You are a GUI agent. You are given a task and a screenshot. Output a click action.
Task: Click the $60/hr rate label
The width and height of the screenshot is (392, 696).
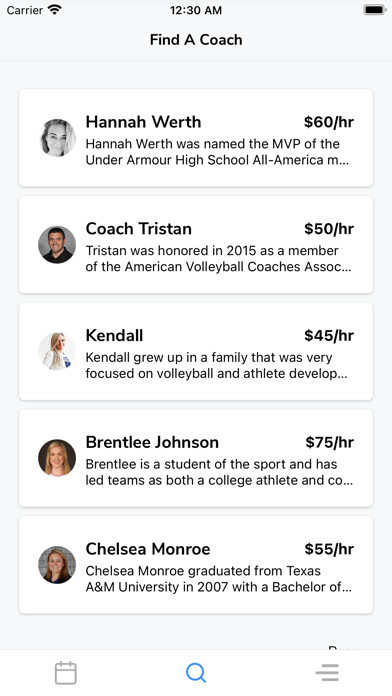tap(329, 122)
